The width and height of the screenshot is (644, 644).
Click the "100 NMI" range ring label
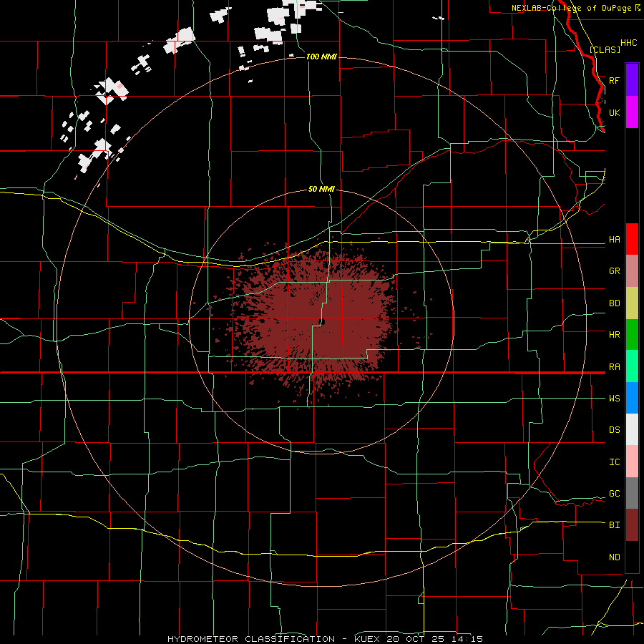pyautogui.click(x=321, y=57)
